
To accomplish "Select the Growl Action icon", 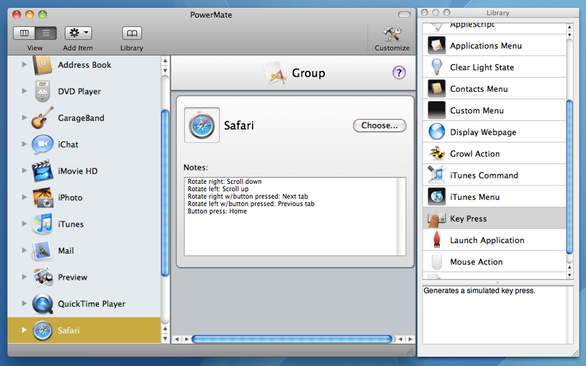I will pos(437,154).
